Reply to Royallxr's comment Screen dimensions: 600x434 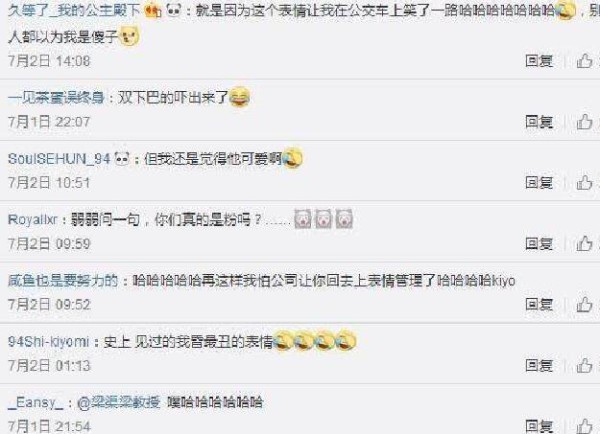539,243
